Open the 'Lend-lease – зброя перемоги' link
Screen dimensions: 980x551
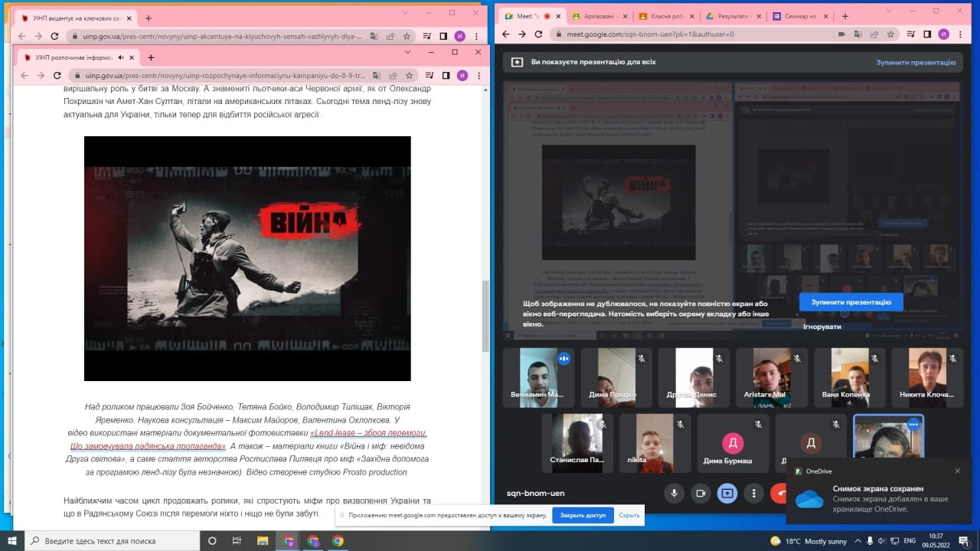pyautogui.click(x=247, y=439)
